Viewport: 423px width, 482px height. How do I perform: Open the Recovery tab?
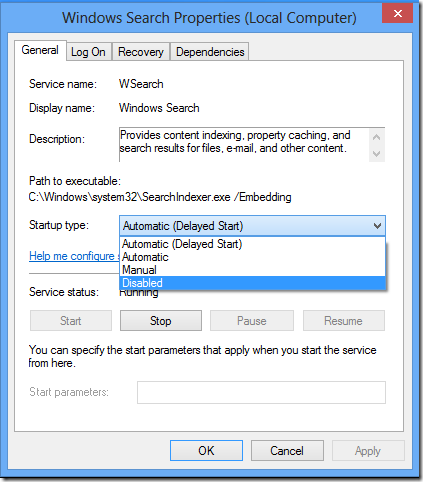click(141, 52)
